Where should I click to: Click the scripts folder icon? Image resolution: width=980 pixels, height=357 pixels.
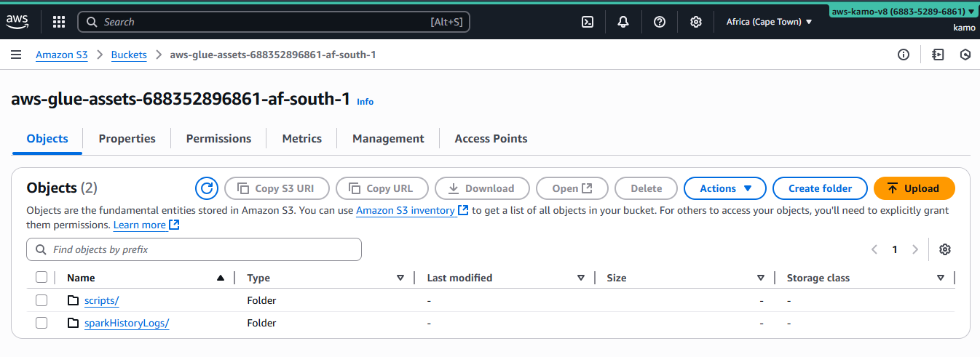coord(73,300)
